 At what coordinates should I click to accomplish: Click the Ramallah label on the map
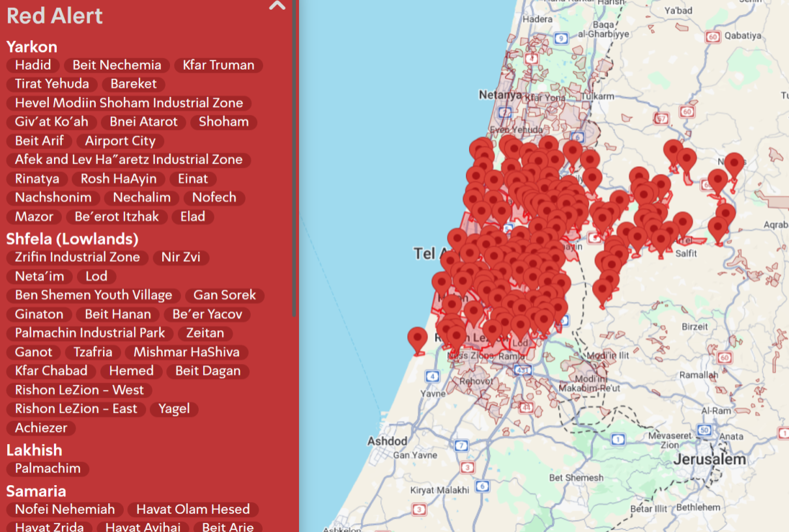pos(698,375)
